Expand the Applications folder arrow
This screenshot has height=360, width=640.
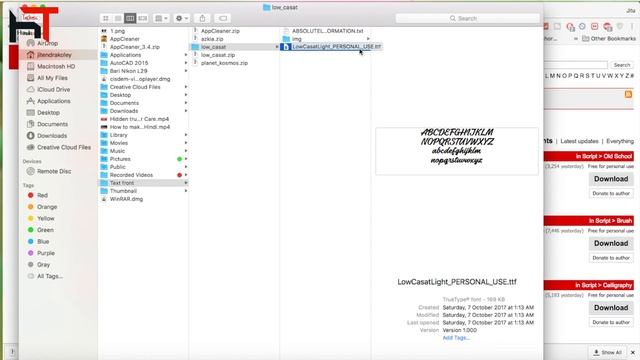point(186,55)
